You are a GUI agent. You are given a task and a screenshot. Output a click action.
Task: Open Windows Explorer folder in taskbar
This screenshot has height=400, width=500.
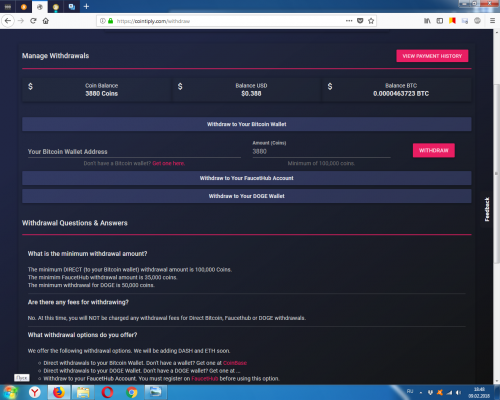pyautogui.click(x=83, y=392)
